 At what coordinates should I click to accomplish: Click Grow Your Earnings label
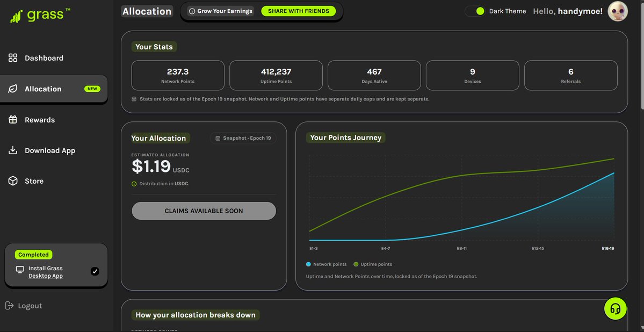(x=225, y=11)
